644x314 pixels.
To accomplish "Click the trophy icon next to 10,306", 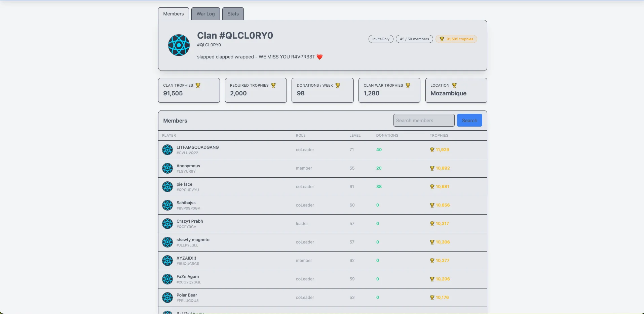I will pyautogui.click(x=432, y=242).
